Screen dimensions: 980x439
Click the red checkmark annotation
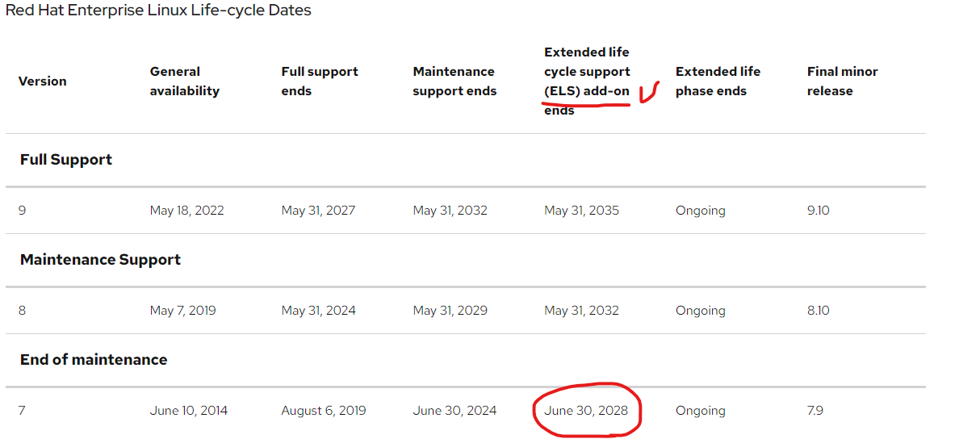(650, 91)
